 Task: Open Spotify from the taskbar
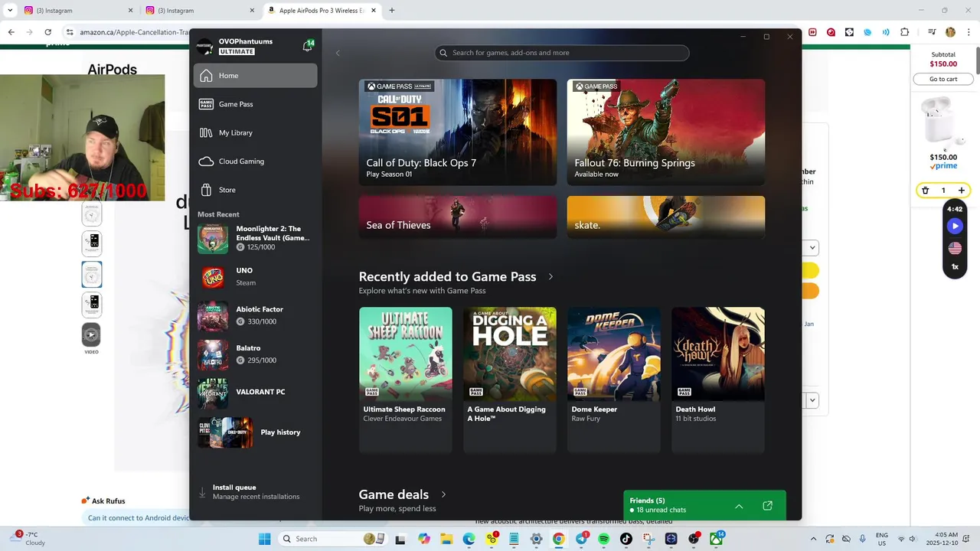(603, 539)
